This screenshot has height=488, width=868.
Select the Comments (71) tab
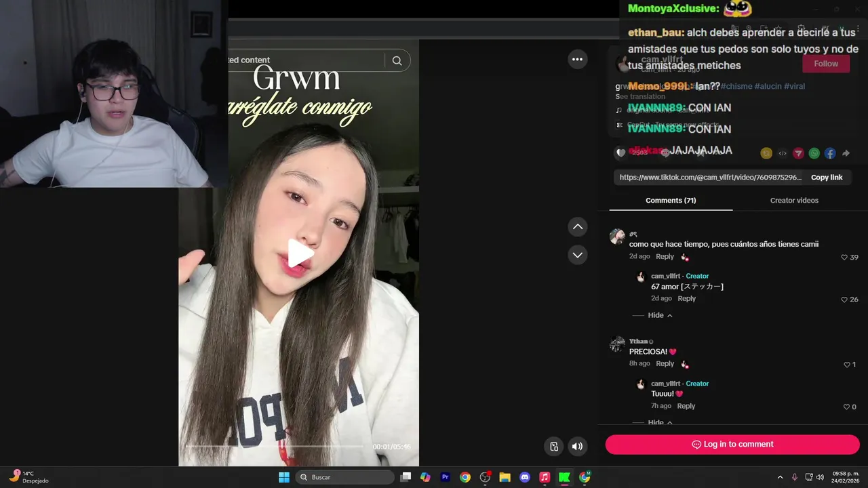(x=671, y=201)
